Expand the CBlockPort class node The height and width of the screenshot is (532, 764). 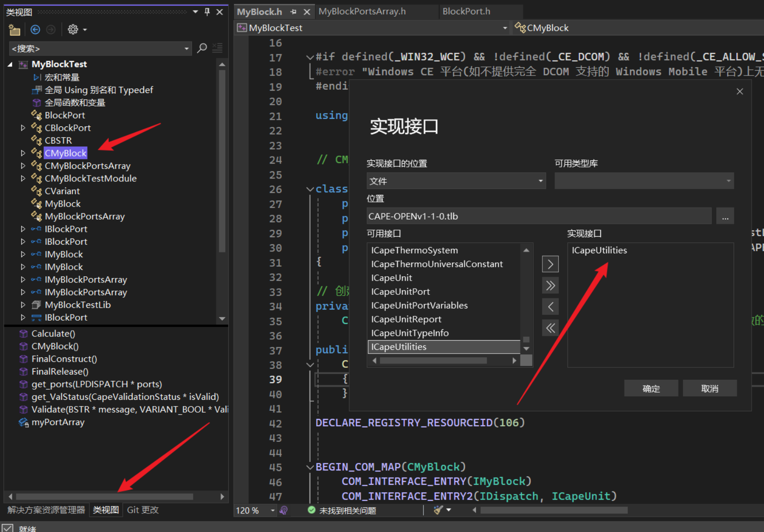23,128
